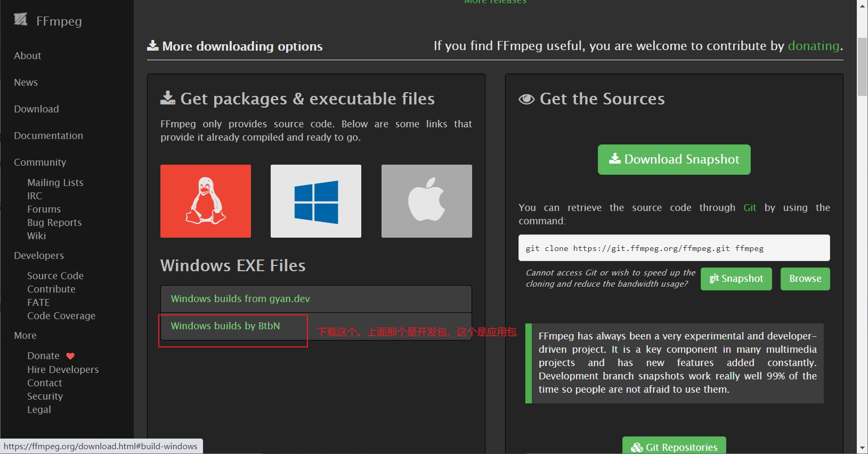
Task: Click the page vertical scrollbar thumb
Action: pyautogui.click(x=862, y=67)
